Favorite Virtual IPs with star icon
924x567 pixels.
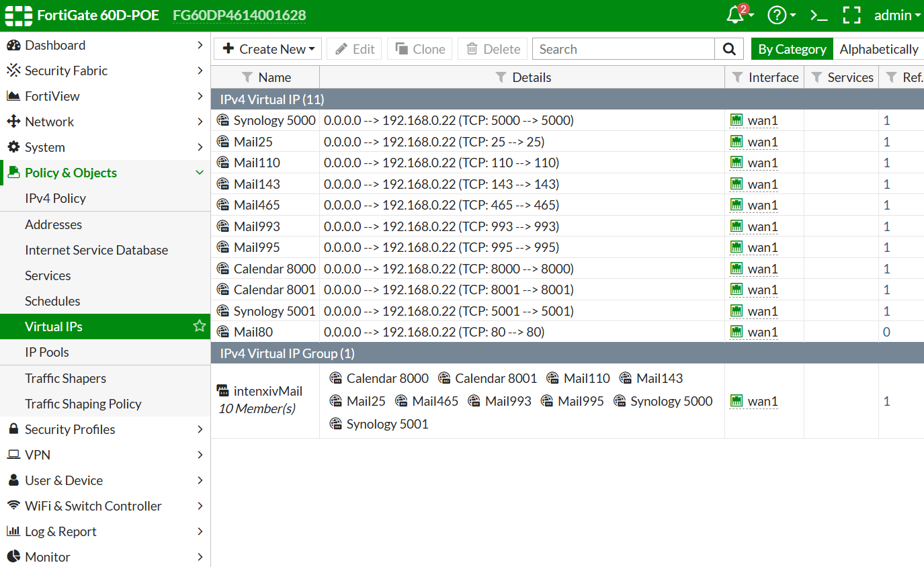[x=199, y=326]
